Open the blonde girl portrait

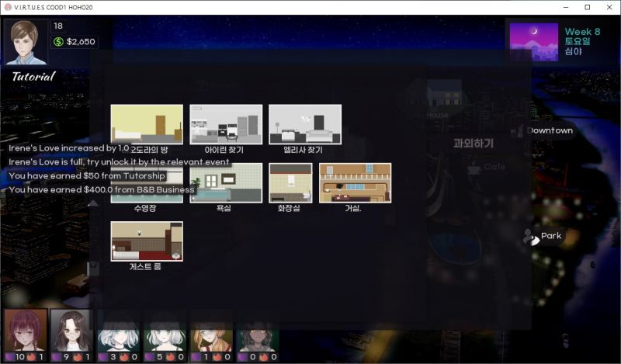click(211, 331)
